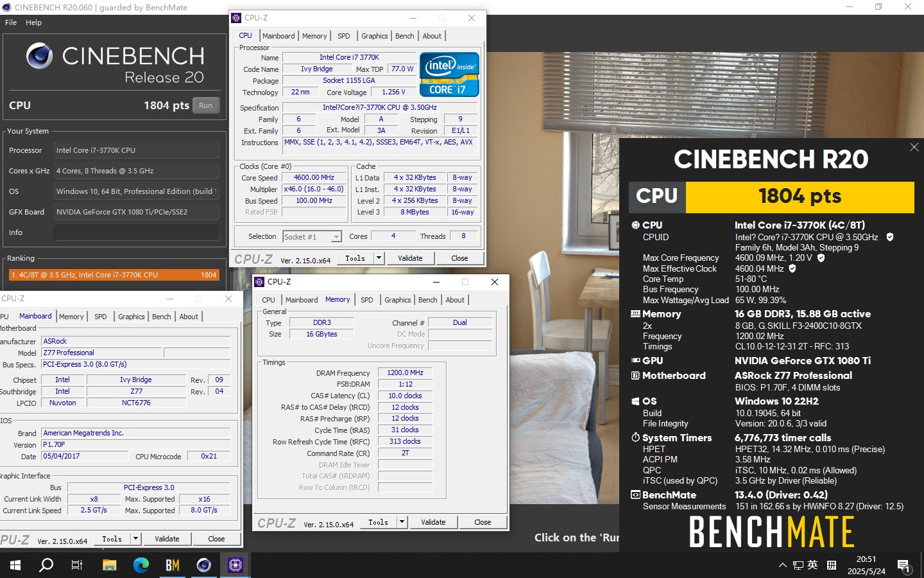The width and height of the screenshot is (924, 578).
Task: Open Graphics tab in top CPU-Z window
Action: pyautogui.click(x=375, y=36)
